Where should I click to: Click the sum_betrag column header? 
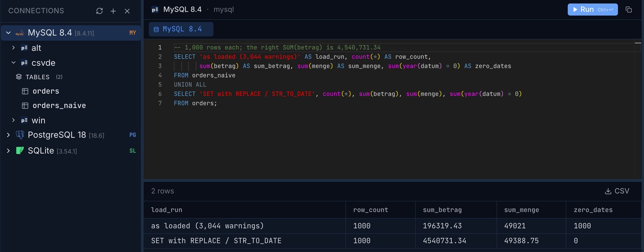pyautogui.click(x=456, y=210)
